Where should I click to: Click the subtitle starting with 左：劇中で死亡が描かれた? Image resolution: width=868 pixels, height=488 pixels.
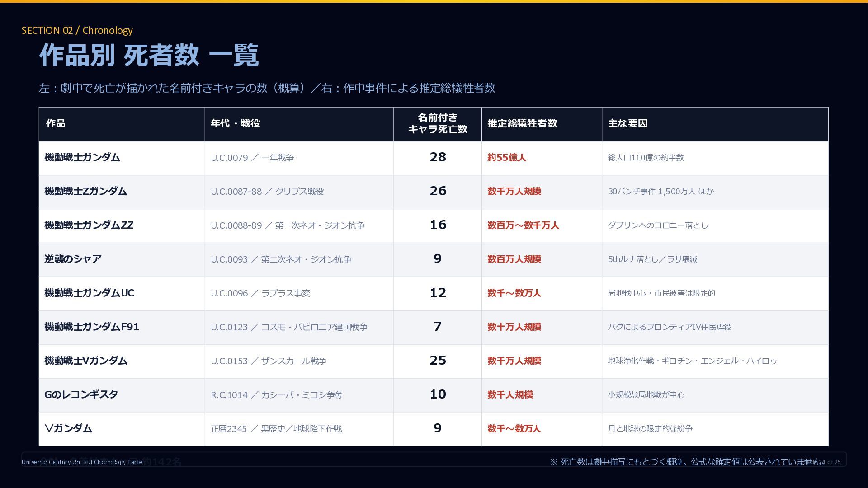267,88
